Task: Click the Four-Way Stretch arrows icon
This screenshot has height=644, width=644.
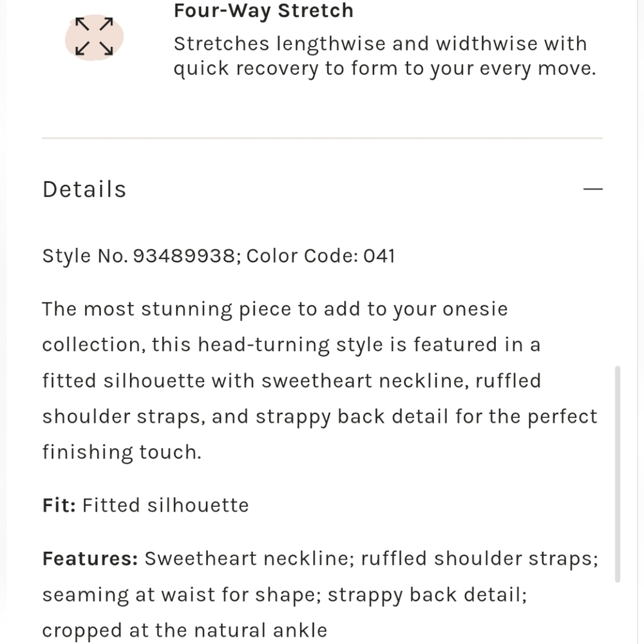Action: click(94, 37)
